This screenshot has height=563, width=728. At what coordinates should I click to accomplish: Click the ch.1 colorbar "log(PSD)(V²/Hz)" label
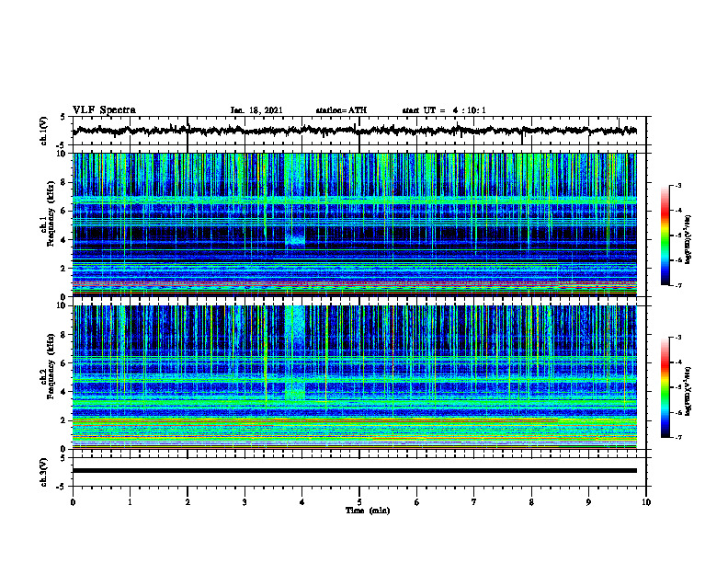coord(688,239)
